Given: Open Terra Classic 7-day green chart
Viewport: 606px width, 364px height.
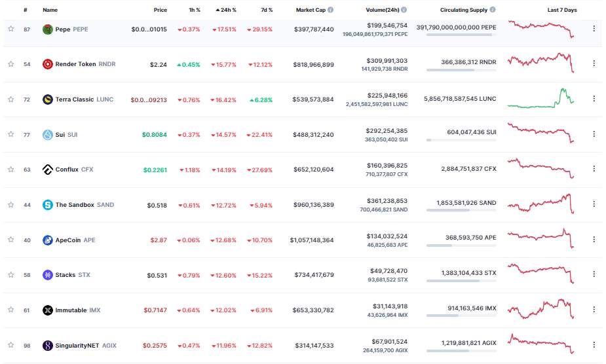Looking at the screenshot, I should [x=540, y=98].
